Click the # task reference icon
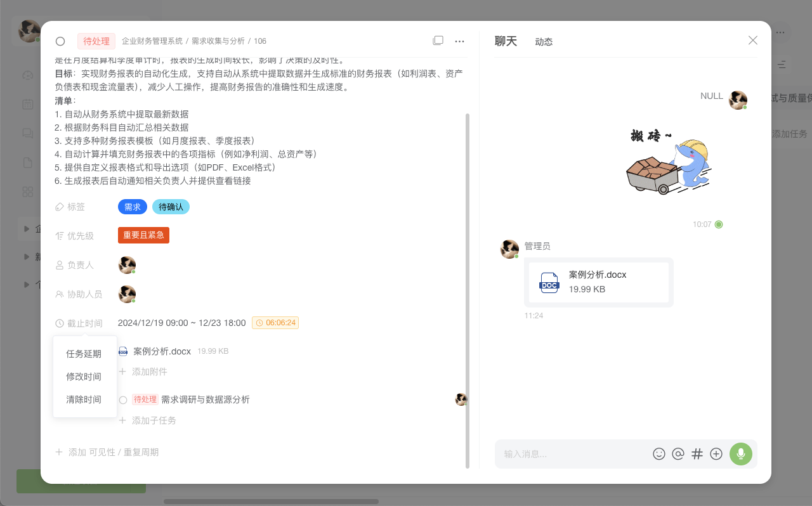Viewport: 812px width, 506px height. coord(697,454)
